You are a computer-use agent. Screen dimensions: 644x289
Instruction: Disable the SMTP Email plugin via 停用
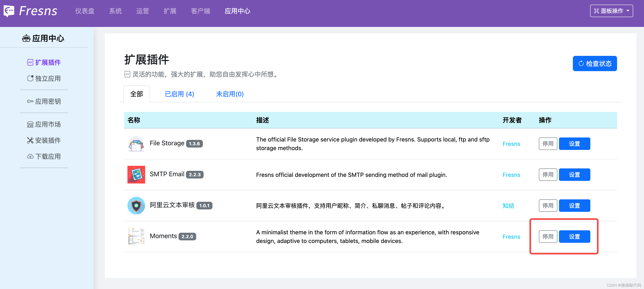(x=548, y=174)
